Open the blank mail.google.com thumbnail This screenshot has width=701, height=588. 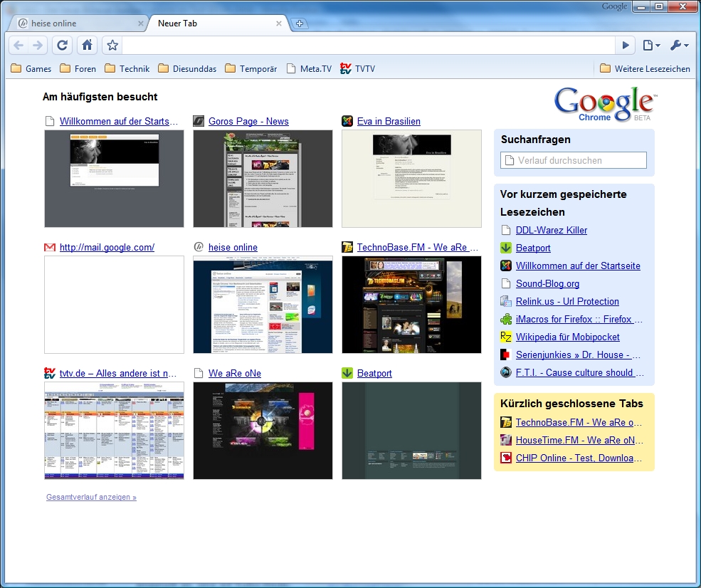tap(114, 305)
